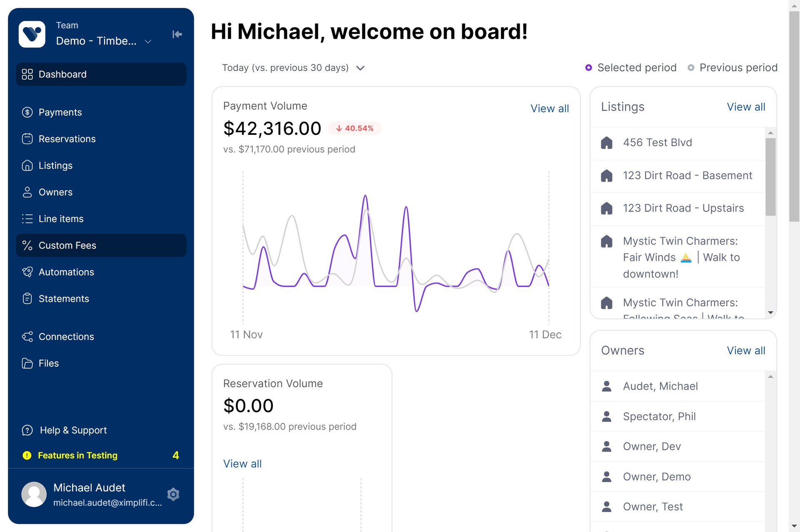Toggle the Selected period legend marker

click(x=588, y=68)
